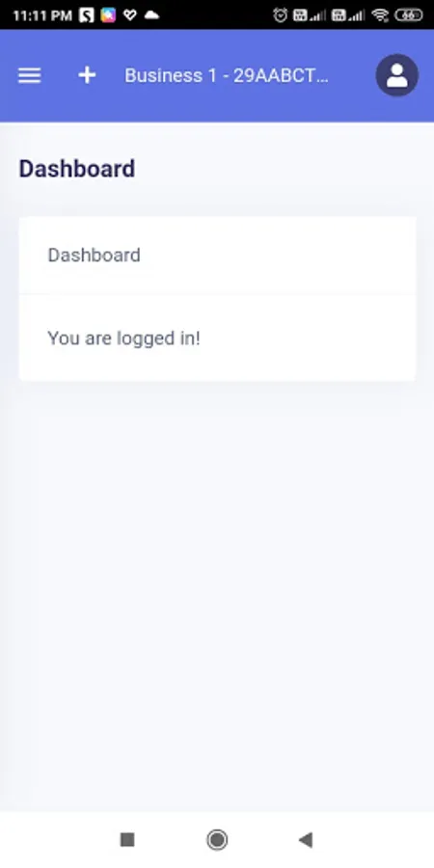The height and width of the screenshot is (868, 434).
Task: Click the You are logged in! message
Action: coord(124,339)
